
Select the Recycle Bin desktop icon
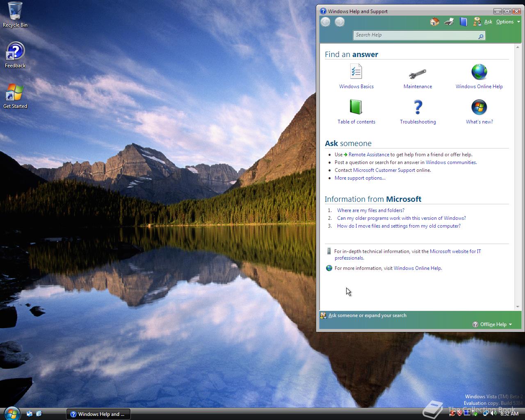tap(15, 15)
